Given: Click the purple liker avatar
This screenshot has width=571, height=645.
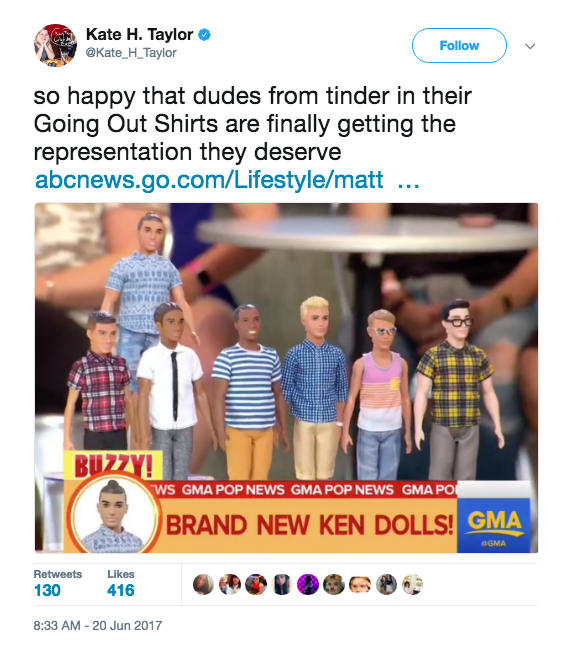Looking at the screenshot, I should pyautogui.click(x=308, y=585).
